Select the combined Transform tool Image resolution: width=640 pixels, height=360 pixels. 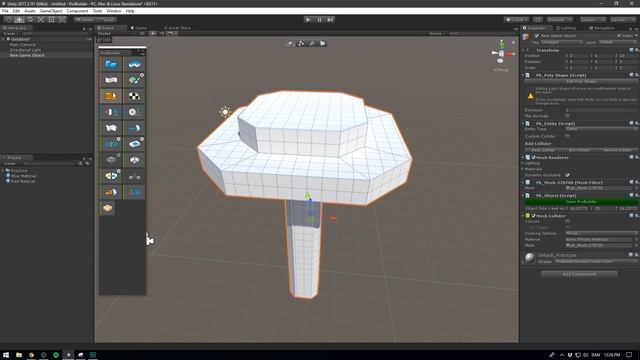(62, 20)
